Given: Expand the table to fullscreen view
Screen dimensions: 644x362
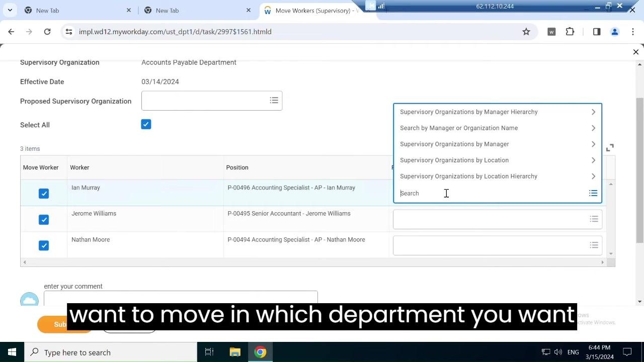Looking at the screenshot, I should [x=610, y=147].
